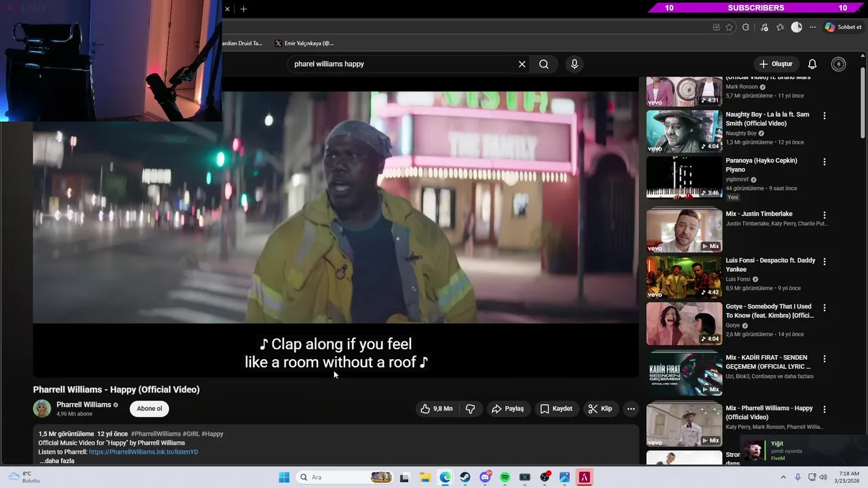Viewport: 868px width, 488px height.
Task: Save the video with Kaydet
Action: 557,409
